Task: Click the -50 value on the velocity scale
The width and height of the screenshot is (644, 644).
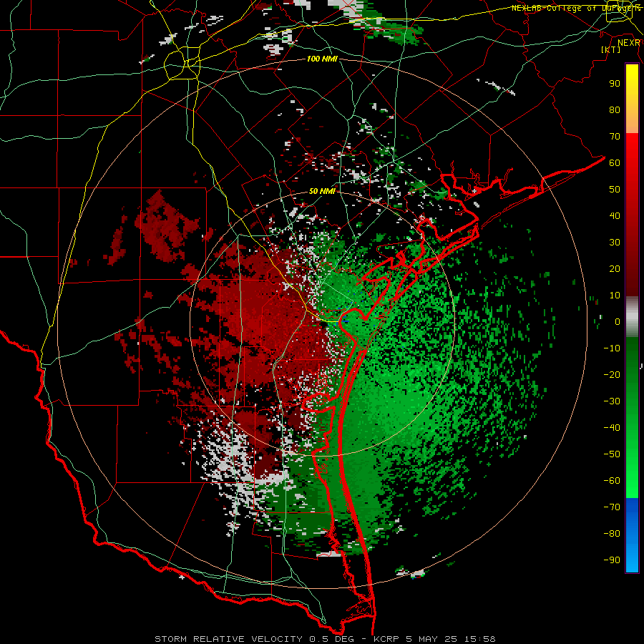Action: [x=612, y=454]
